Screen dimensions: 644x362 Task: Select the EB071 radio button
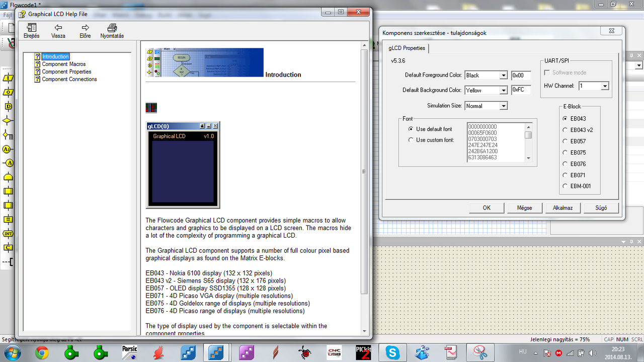[565, 175]
